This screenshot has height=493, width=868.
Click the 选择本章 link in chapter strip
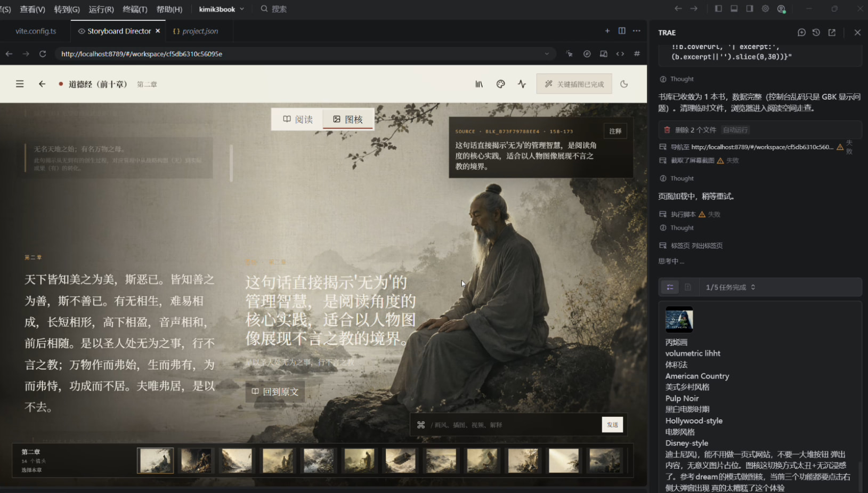pos(31,470)
